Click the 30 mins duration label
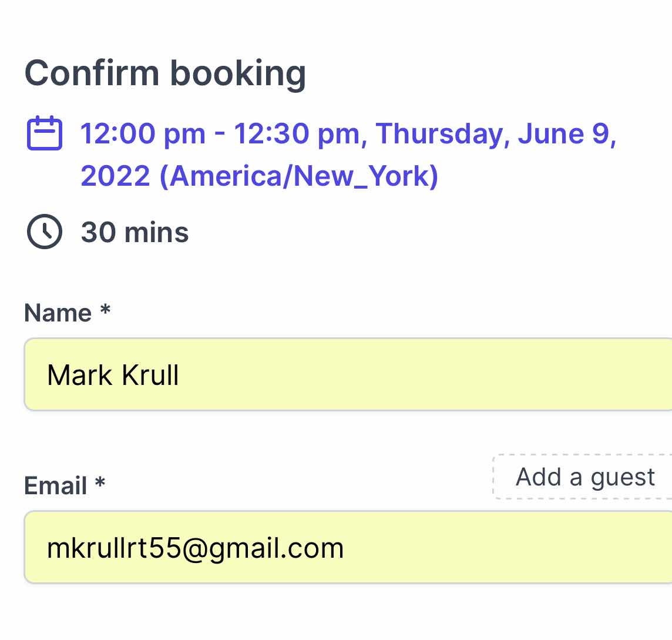This screenshot has height=640, width=672. click(135, 232)
